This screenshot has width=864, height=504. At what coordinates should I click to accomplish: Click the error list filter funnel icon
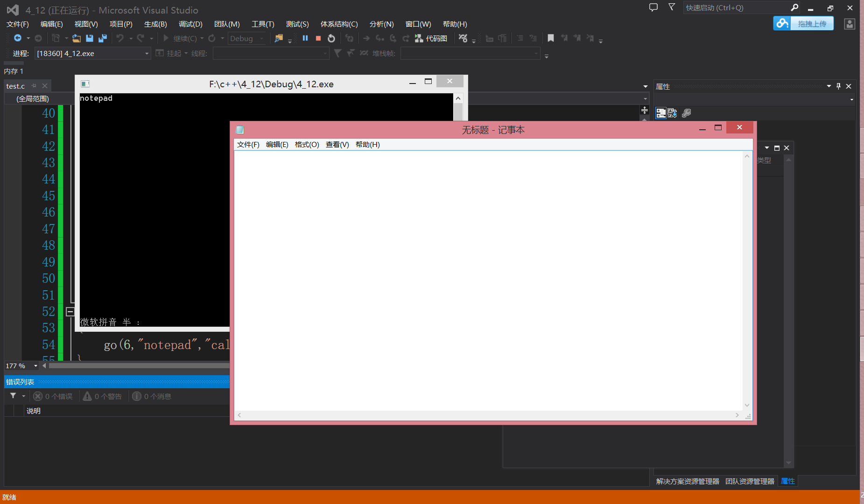pyautogui.click(x=13, y=396)
